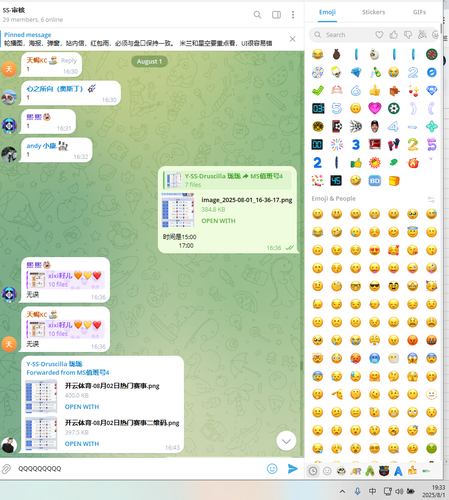Select thumbs-down category in emoji search bar

pos(408,35)
